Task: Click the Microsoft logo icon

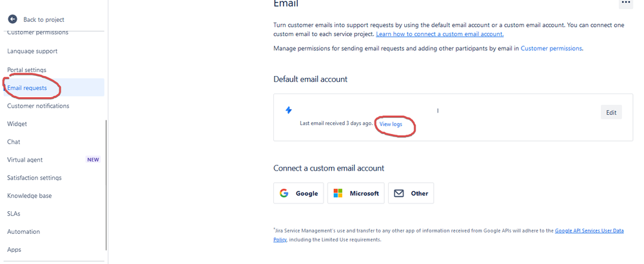Action: [338, 193]
